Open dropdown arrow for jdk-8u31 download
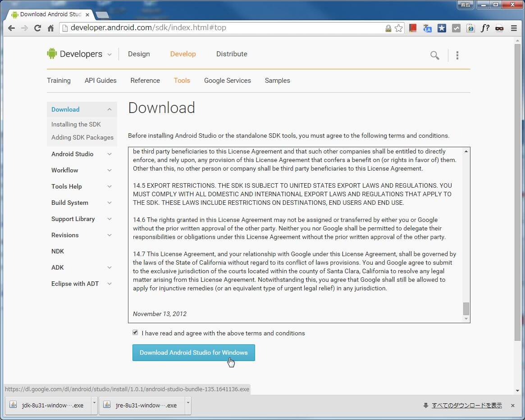Viewport: 525px width, 420px height. click(x=94, y=401)
